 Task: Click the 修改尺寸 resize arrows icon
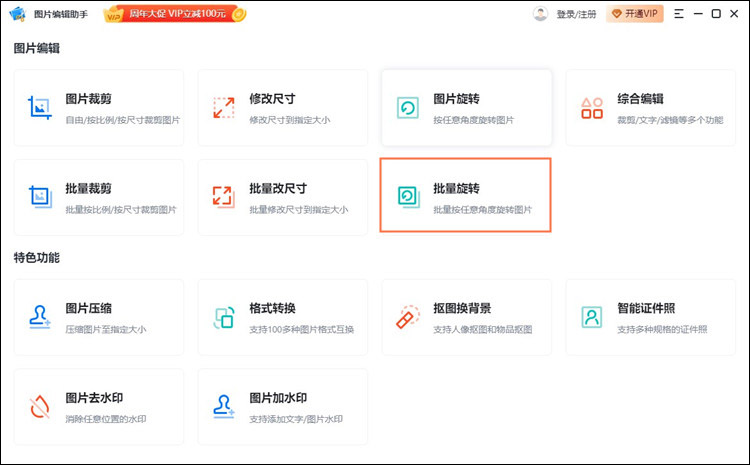(x=224, y=108)
